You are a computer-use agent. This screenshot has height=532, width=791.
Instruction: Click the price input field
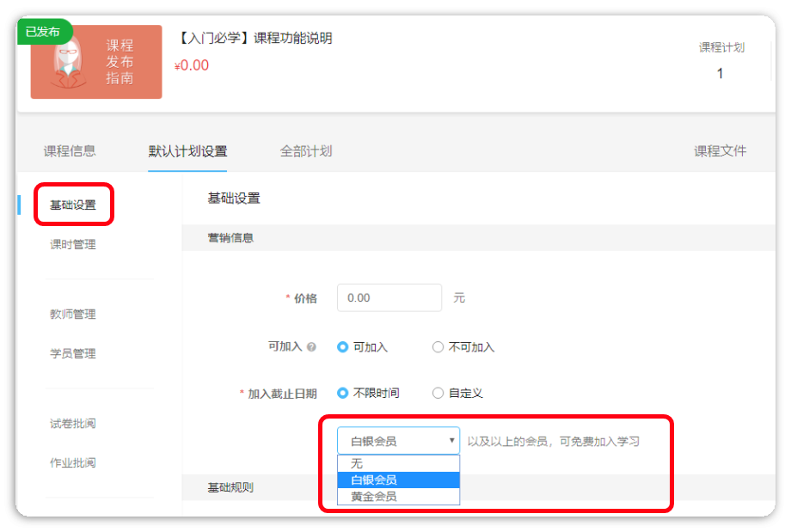click(389, 297)
